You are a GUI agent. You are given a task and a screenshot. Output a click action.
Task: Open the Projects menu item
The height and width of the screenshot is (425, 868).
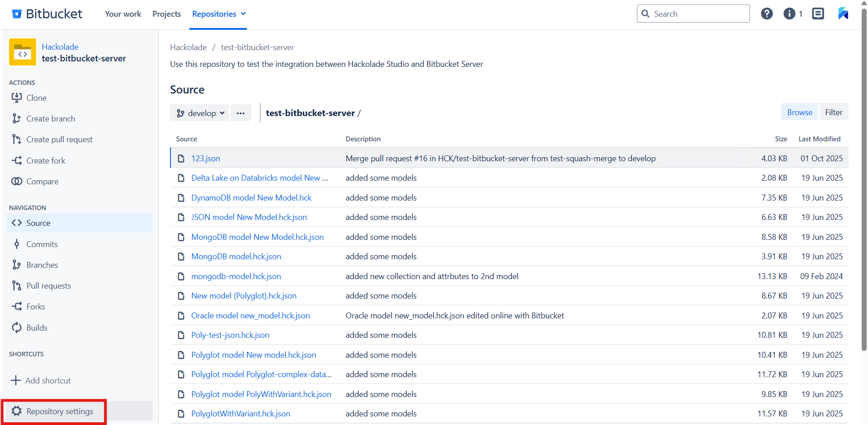tap(166, 14)
